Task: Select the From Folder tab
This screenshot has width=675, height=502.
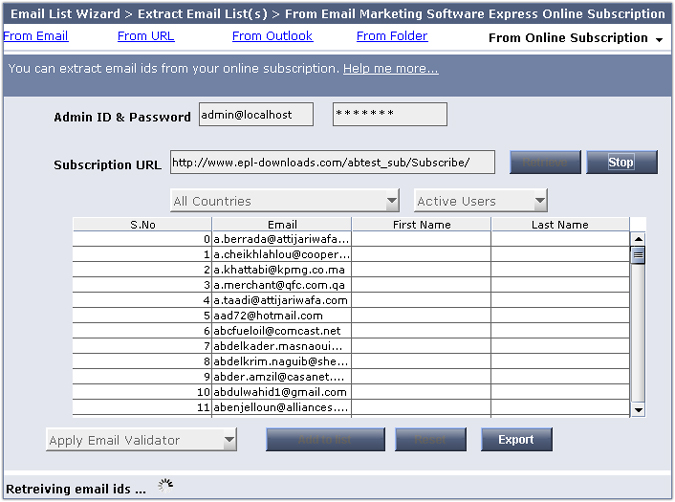Action: (392, 36)
